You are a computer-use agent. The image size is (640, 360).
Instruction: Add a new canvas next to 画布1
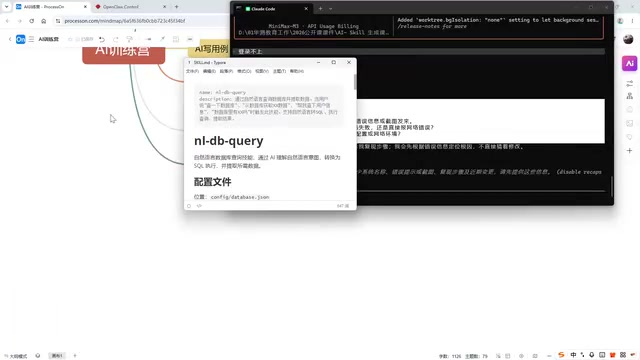75,356
